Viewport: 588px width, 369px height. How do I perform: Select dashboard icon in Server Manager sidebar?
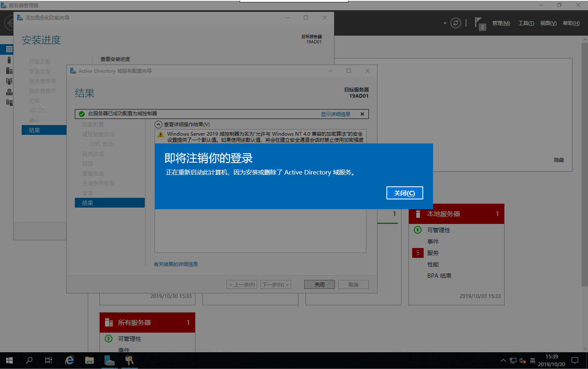[x=9, y=49]
